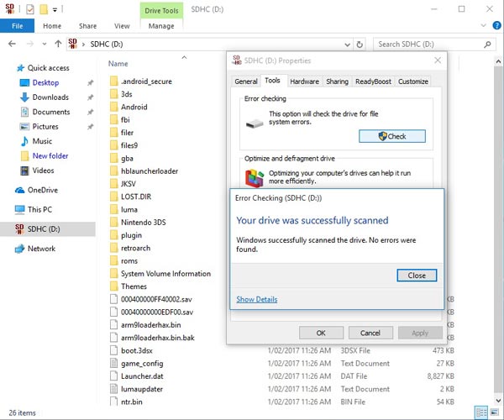Click the greyed Apply button
The width and height of the screenshot is (504, 420).
point(420,333)
